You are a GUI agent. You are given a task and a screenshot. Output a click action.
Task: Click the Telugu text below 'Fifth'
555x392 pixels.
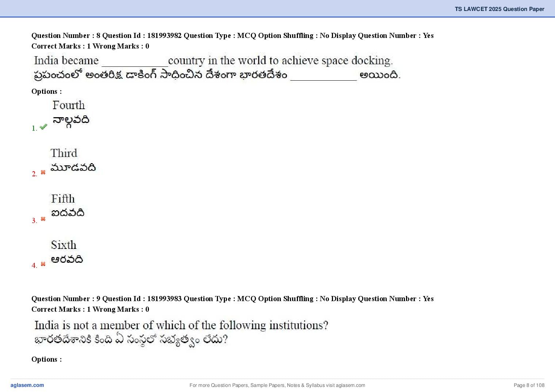68,213
